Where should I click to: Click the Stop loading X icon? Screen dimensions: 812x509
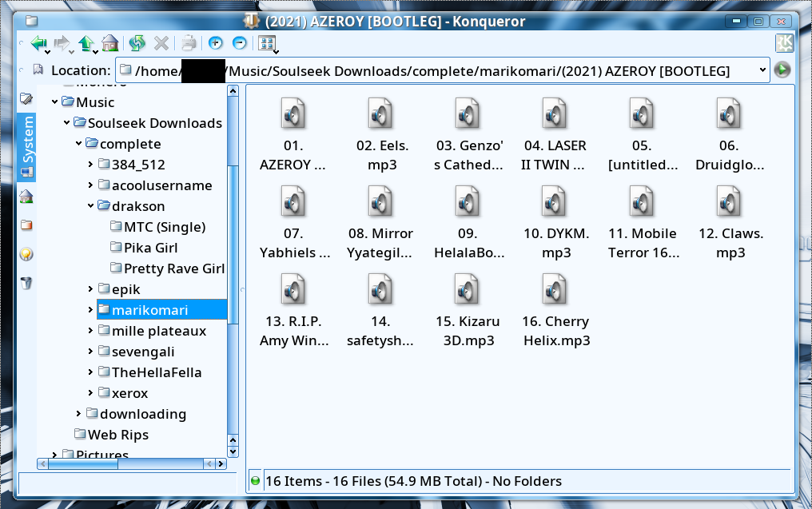click(161, 43)
